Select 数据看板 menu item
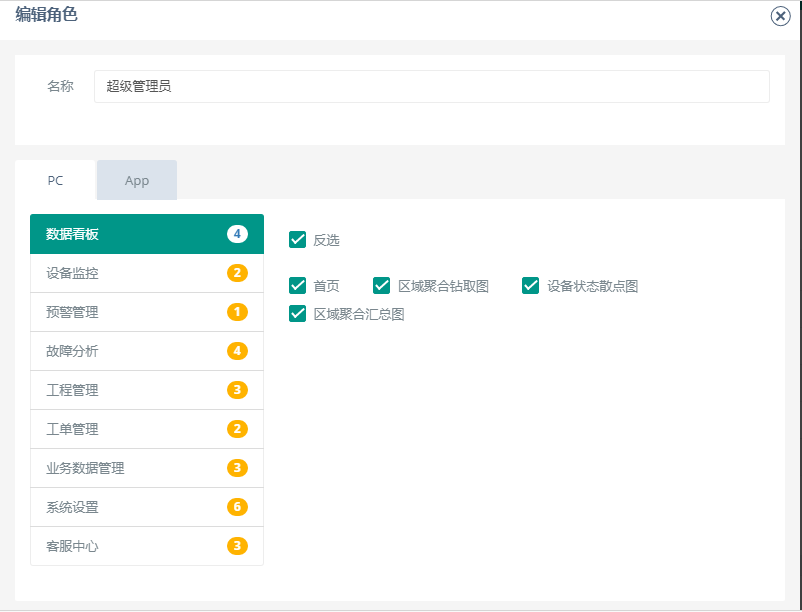The width and height of the screenshot is (802, 612). tap(147, 234)
